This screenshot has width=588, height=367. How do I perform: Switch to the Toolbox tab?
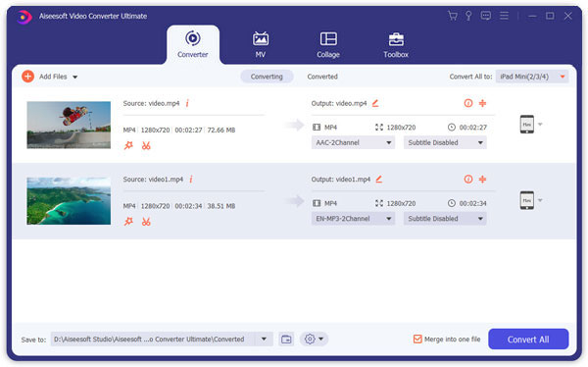396,45
